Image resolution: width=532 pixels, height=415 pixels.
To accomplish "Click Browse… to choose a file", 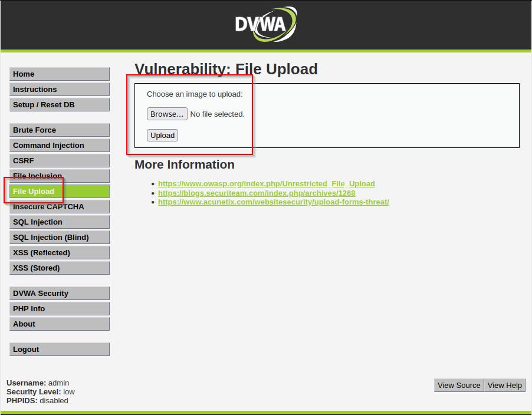I will [167, 114].
